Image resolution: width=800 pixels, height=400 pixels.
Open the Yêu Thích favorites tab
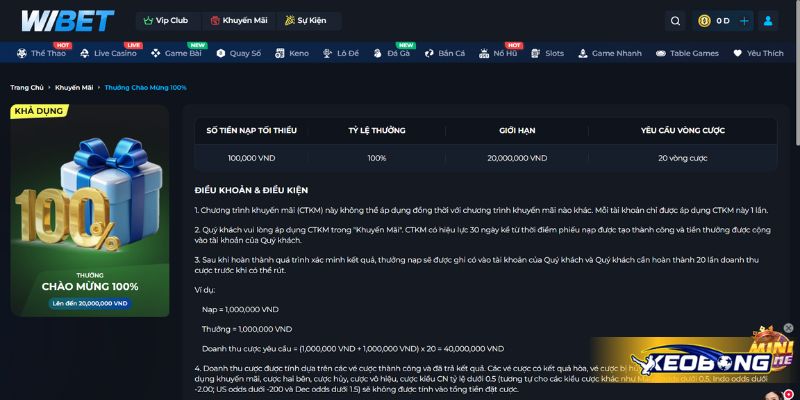(x=758, y=53)
